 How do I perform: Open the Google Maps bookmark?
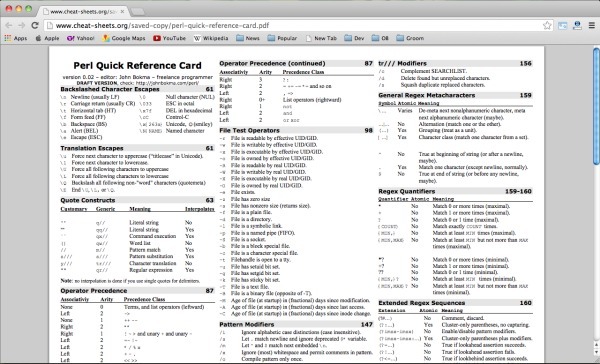(124, 38)
